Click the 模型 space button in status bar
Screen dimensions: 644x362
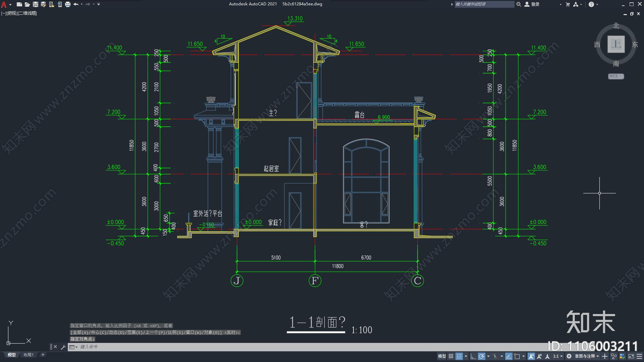442,356
